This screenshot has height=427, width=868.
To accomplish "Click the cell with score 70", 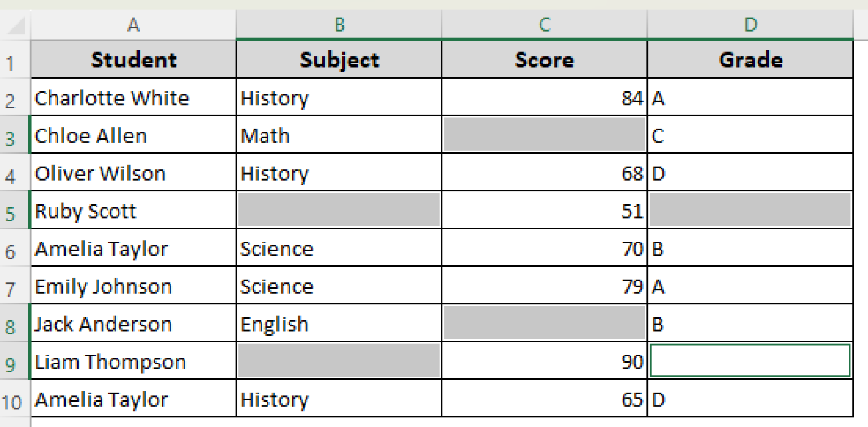I will (544, 248).
